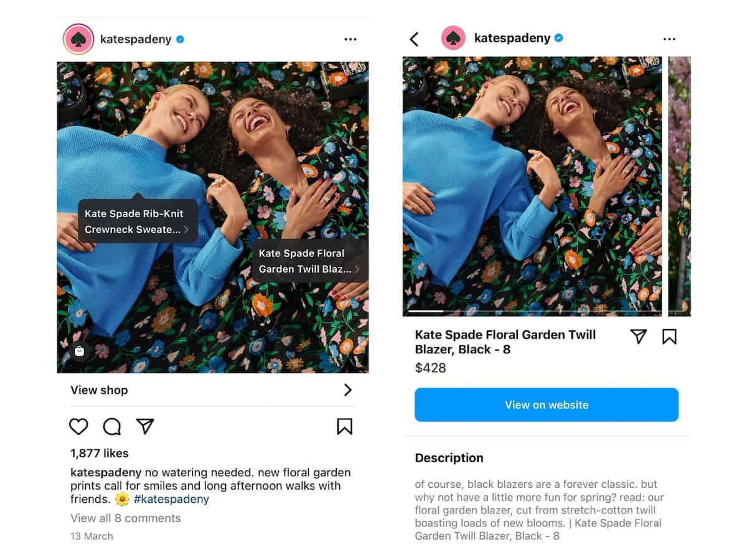747x560 pixels.
Task: Open View shop via the right chevron
Action: pos(349,390)
